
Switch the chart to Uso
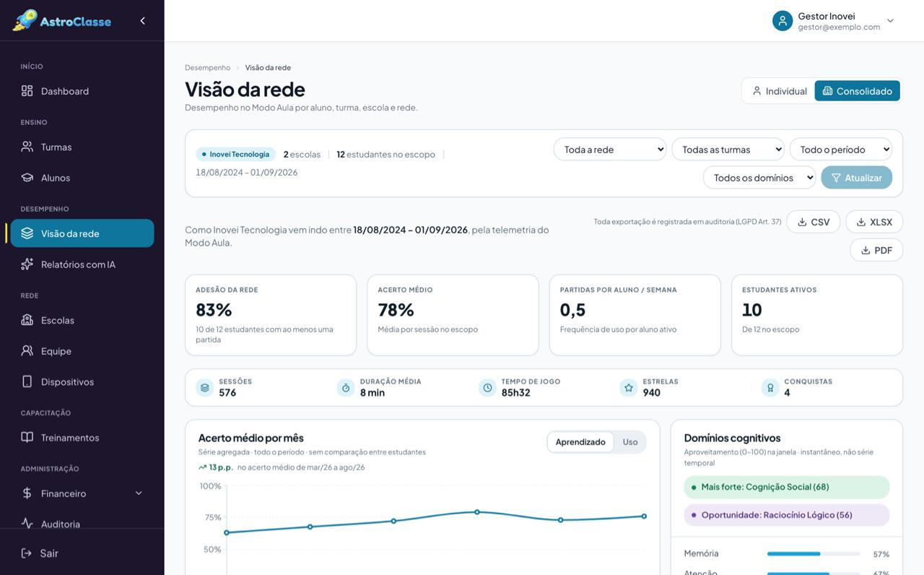630,442
